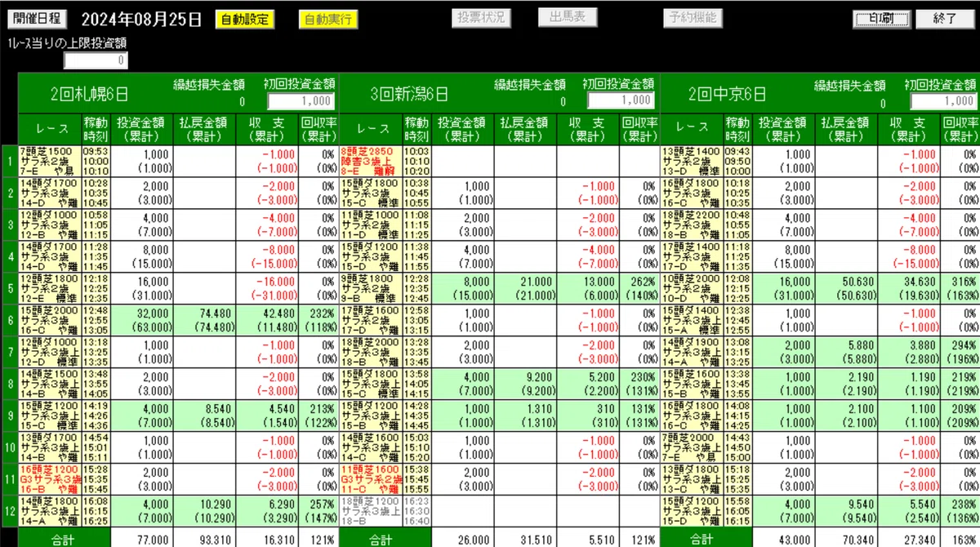This screenshot has height=547, width=980.
Task: Focus the 1レース当りの上限投資額 input field
Action: coord(96,60)
